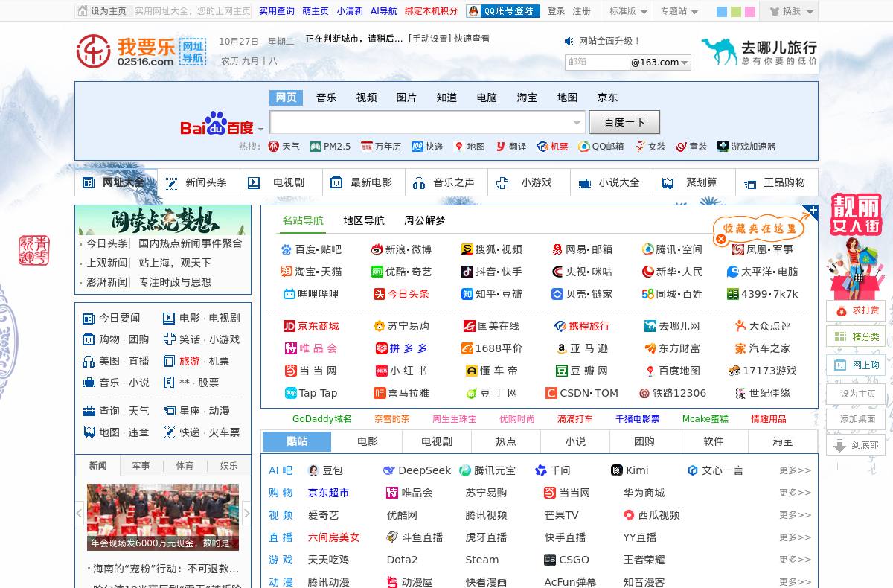
Task: Click the 到底部 go-to-bottom button
Action: [x=856, y=445]
